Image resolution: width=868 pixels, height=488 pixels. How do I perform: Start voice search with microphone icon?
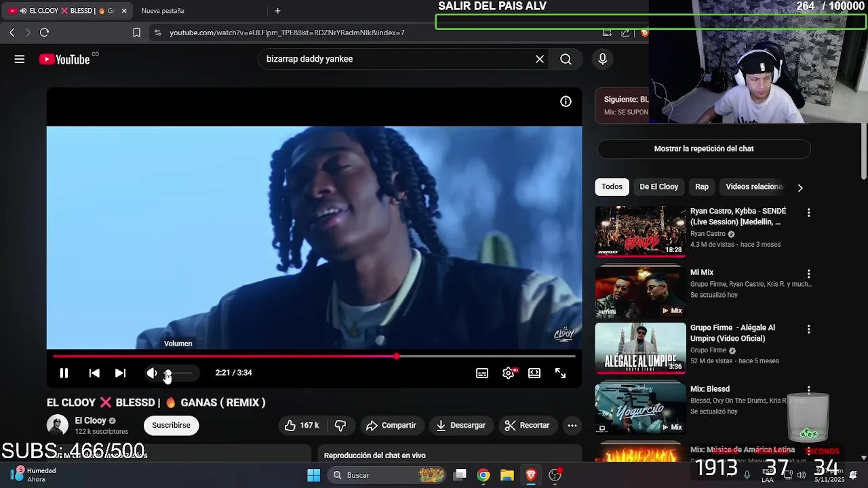point(602,59)
